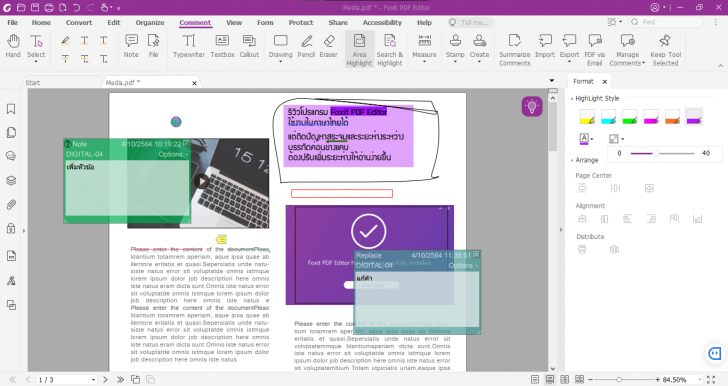Choose the Pencil drawing tool

(306, 46)
